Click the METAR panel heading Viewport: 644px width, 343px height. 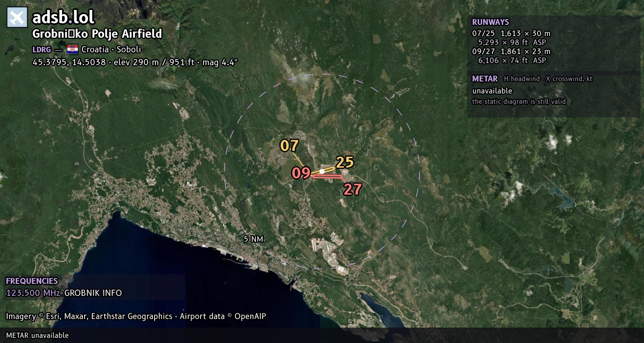coord(485,79)
